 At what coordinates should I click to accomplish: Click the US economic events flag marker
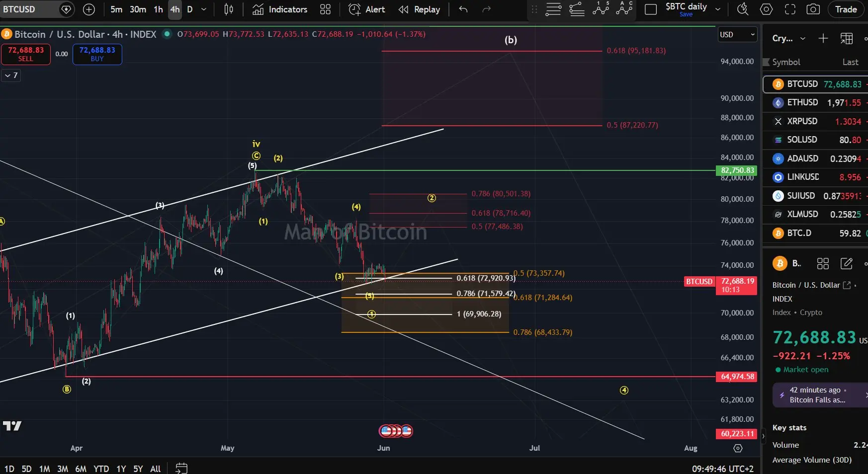[x=396, y=431]
